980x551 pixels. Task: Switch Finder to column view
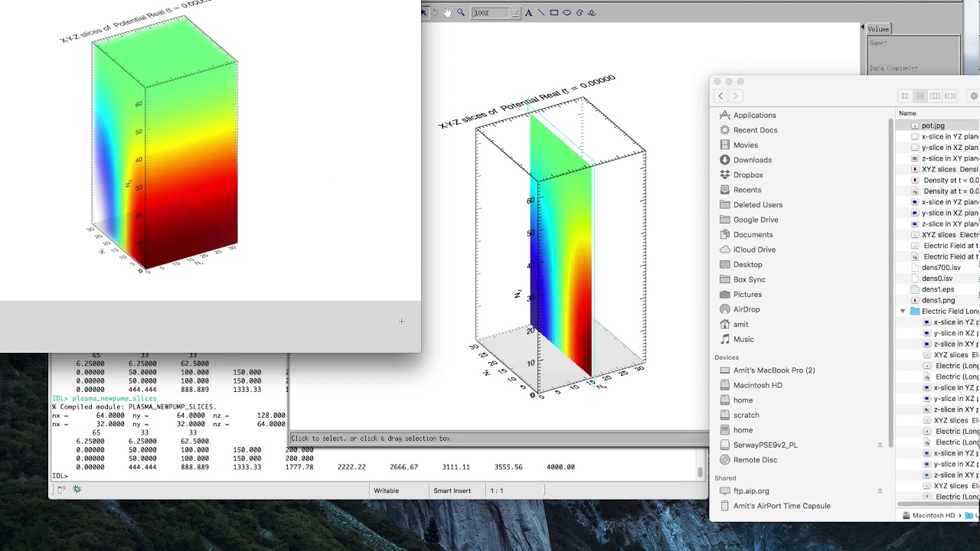[935, 96]
